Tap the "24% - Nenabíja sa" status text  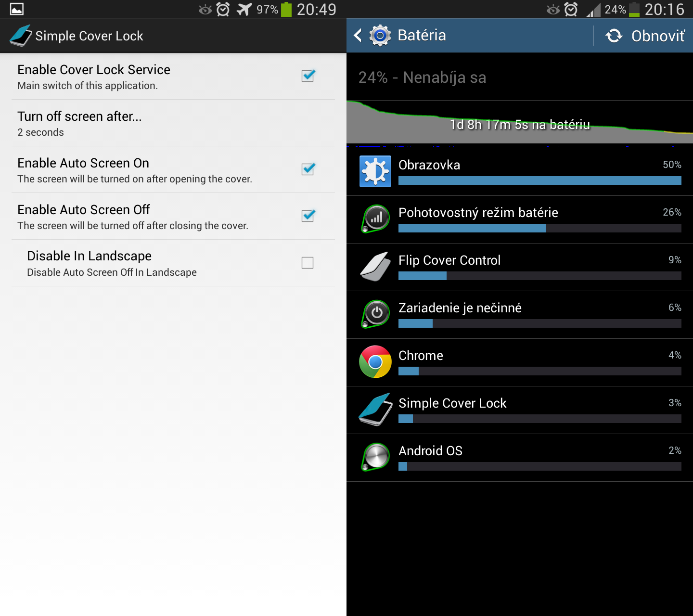click(422, 77)
